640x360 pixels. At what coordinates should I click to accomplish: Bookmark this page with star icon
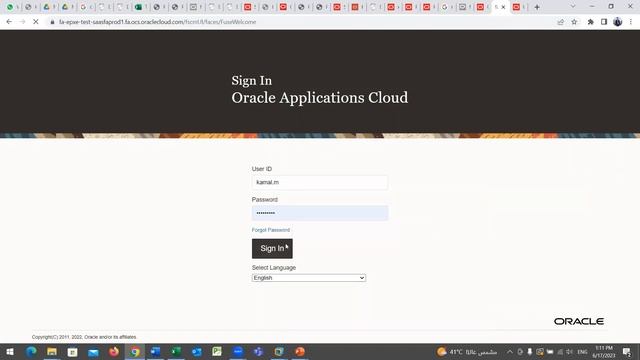pyautogui.click(x=574, y=22)
